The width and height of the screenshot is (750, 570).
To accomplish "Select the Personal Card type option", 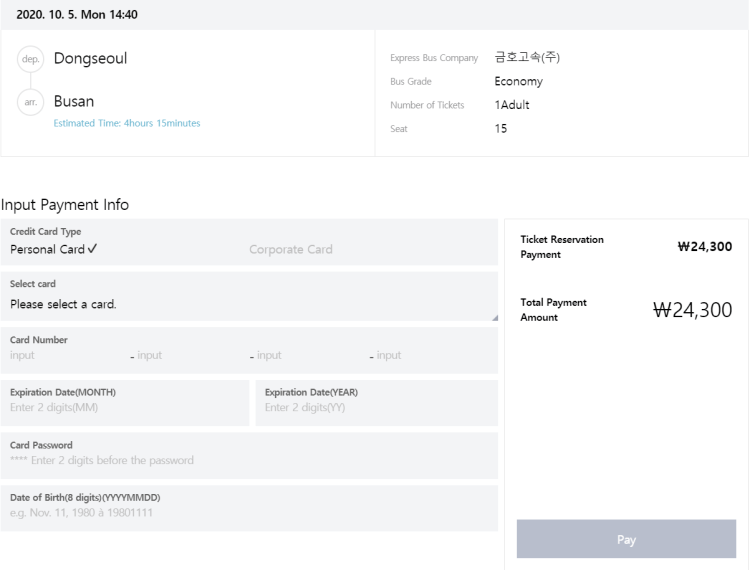I will [x=54, y=249].
